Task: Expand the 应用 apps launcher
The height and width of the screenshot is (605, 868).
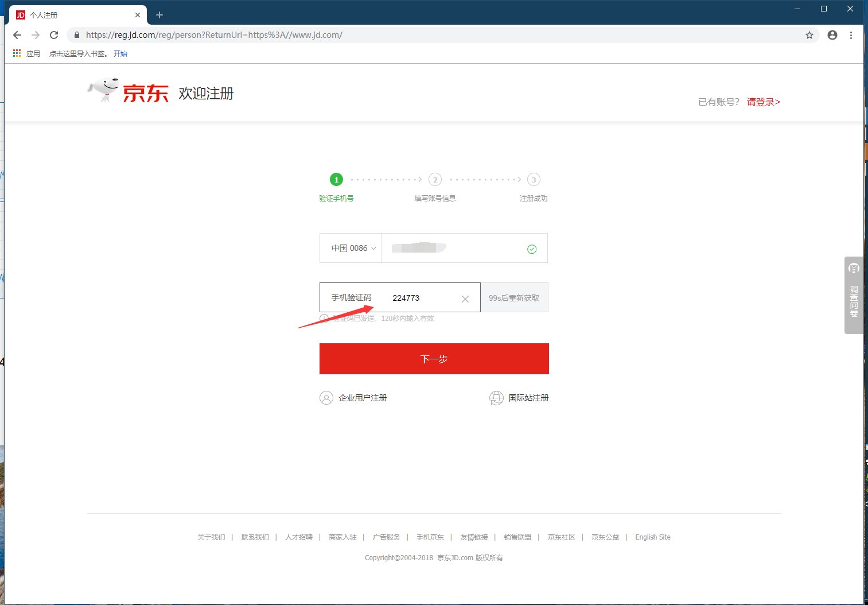Action: pyautogui.click(x=16, y=53)
